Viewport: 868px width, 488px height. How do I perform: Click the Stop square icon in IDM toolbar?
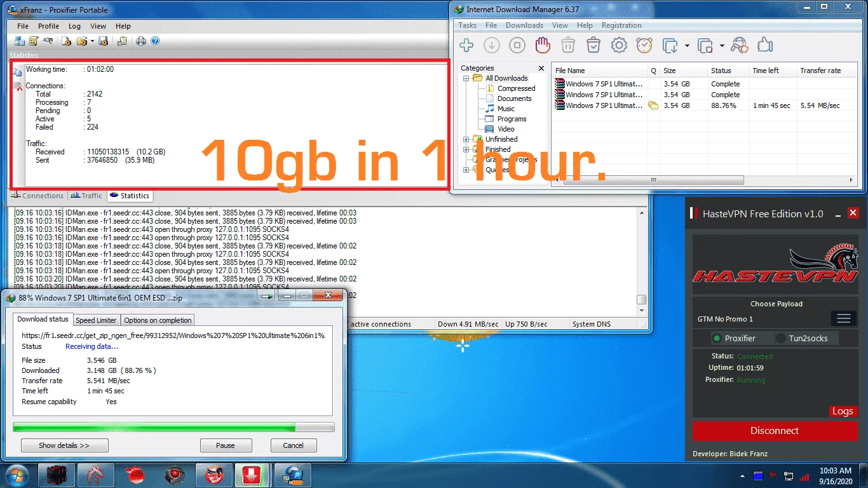[517, 45]
